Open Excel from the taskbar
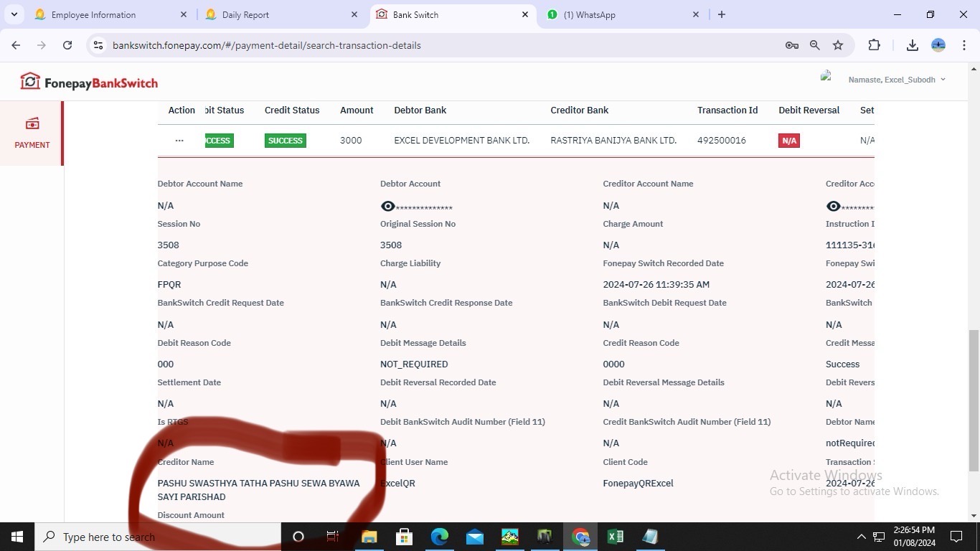This screenshot has height=551, width=980. (x=615, y=537)
